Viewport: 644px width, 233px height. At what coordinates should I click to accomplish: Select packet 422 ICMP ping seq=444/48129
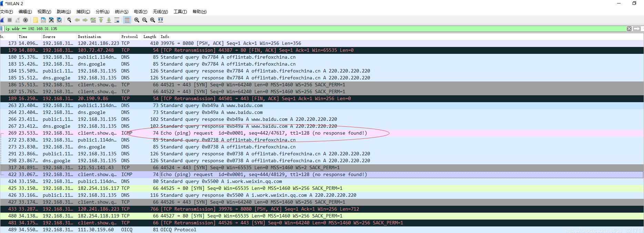(x=321, y=175)
